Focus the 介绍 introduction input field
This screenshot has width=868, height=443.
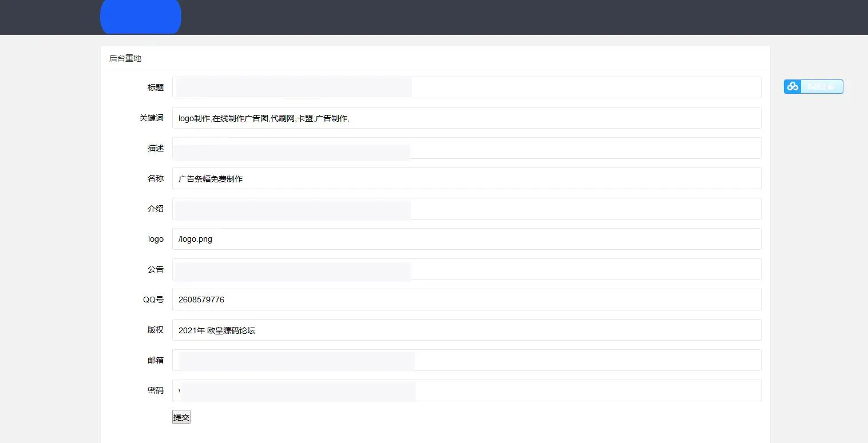(x=466, y=209)
